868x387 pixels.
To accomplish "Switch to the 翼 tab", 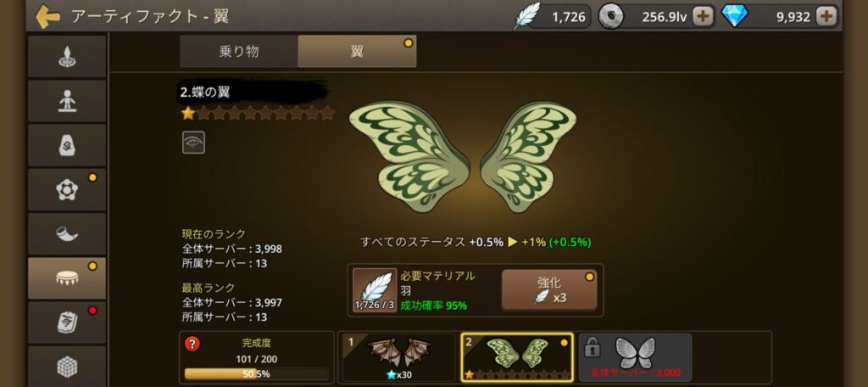I will 357,52.
